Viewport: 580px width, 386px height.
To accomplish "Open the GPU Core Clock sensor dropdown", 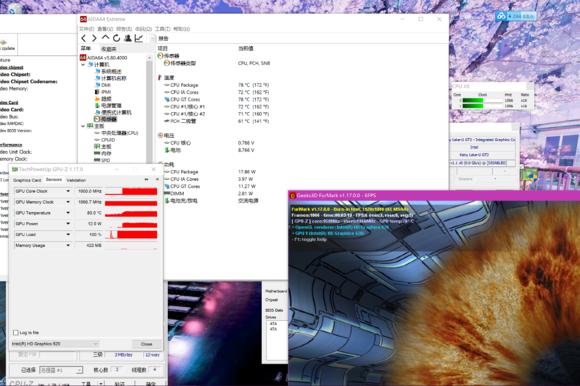I will [68, 191].
